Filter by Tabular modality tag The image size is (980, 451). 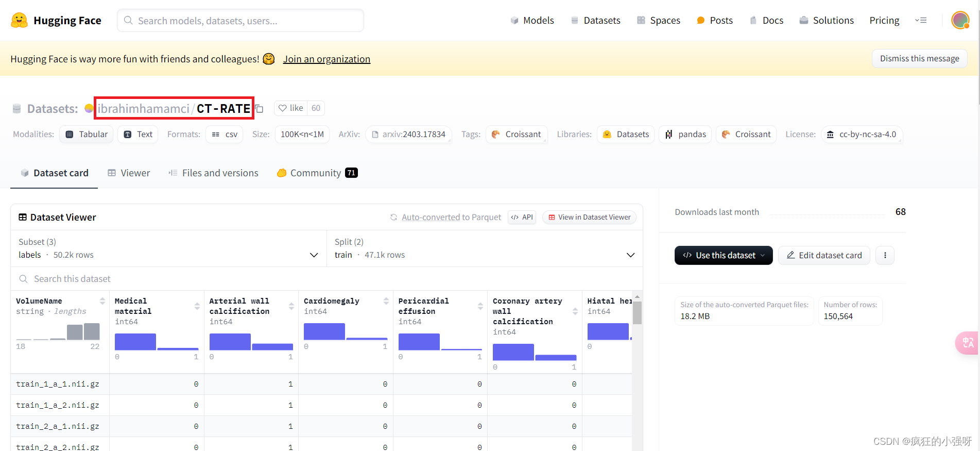pos(87,135)
